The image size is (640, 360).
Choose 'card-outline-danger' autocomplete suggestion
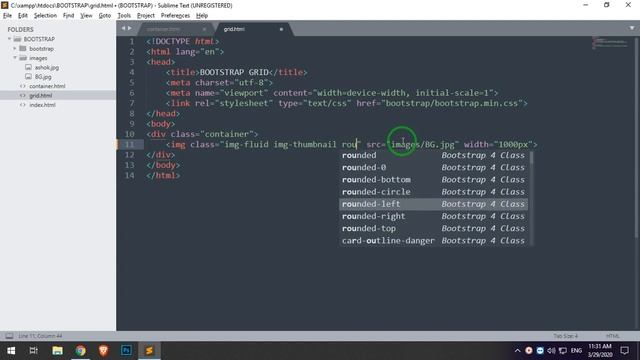(433, 241)
